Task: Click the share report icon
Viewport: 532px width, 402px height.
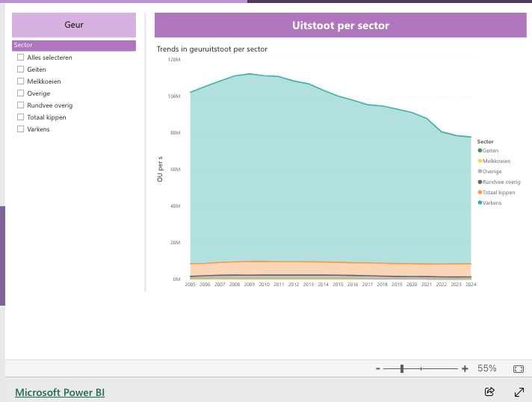Action: (x=489, y=392)
